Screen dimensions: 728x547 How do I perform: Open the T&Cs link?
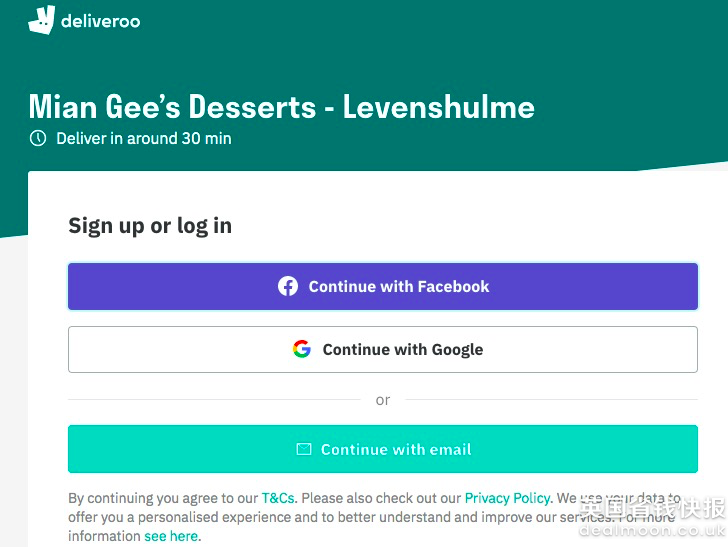[x=278, y=498]
